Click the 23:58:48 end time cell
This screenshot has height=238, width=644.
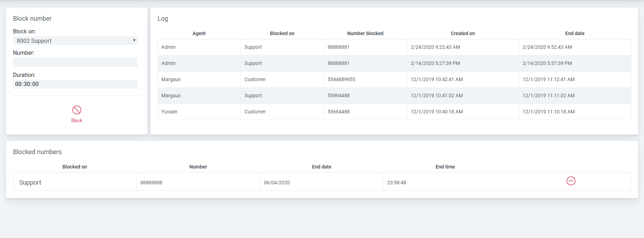point(397,183)
